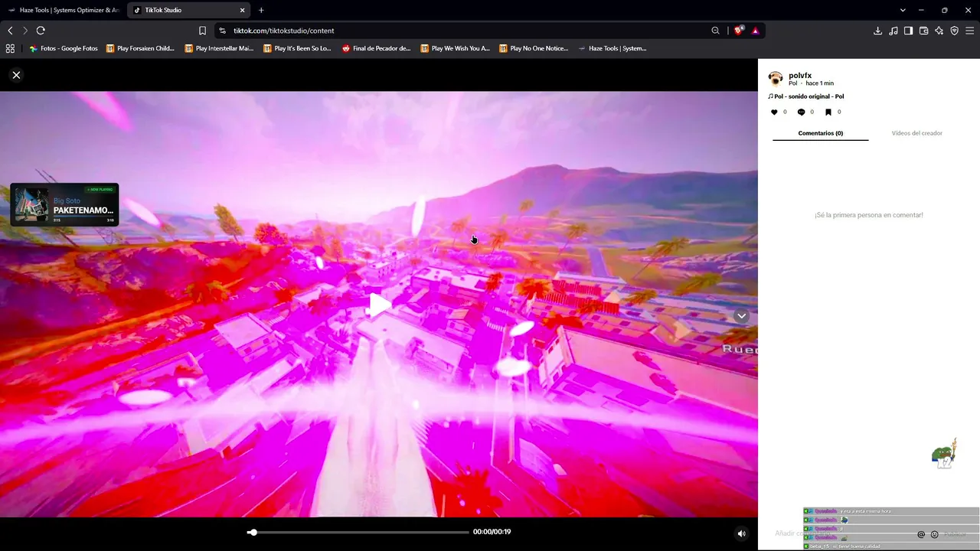Switch to the Comentarios (0) tab
980x551 pixels.
(x=821, y=133)
